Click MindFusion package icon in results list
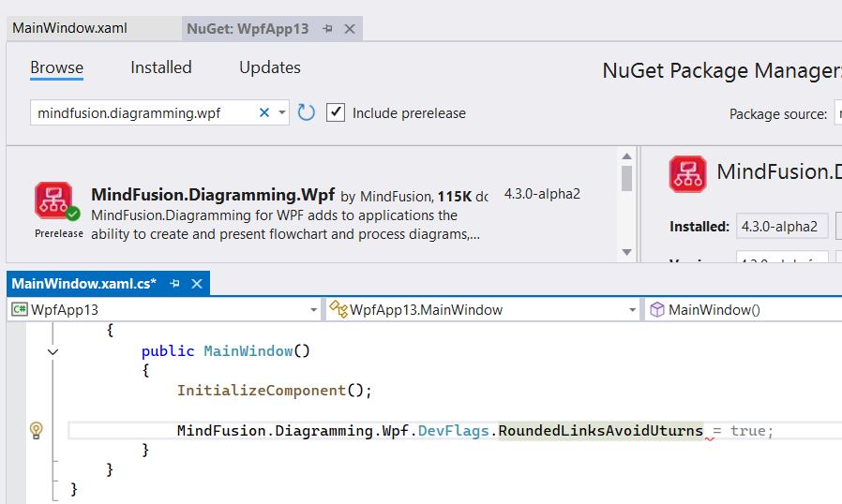 tap(53, 201)
